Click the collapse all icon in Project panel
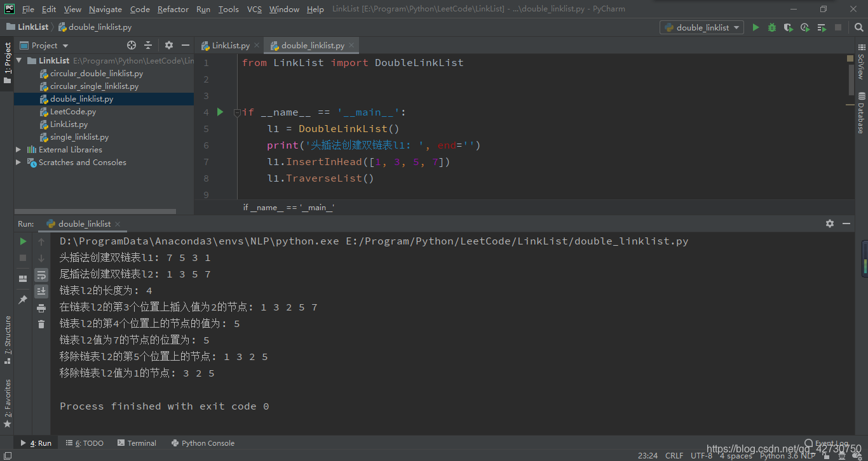 pyautogui.click(x=148, y=45)
